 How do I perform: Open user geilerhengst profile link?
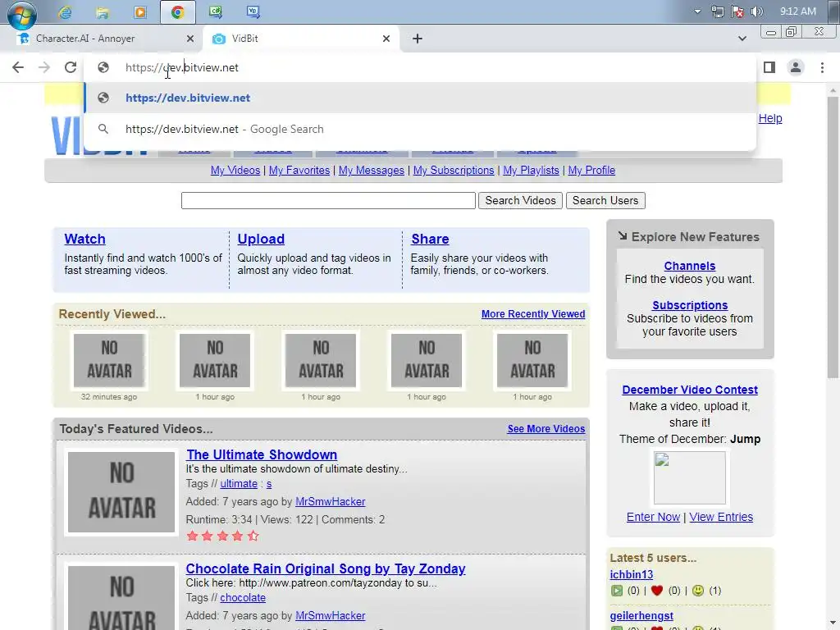(641, 616)
